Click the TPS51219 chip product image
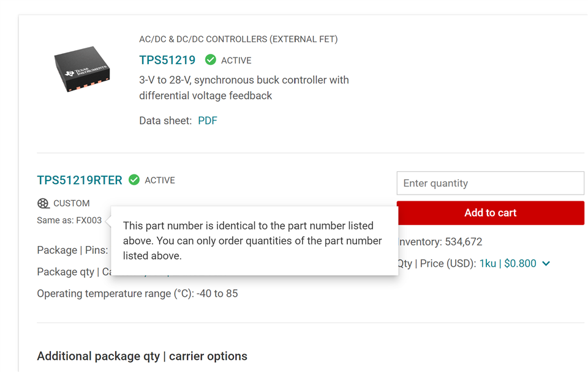This screenshot has width=588, height=372. pos(83,69)
